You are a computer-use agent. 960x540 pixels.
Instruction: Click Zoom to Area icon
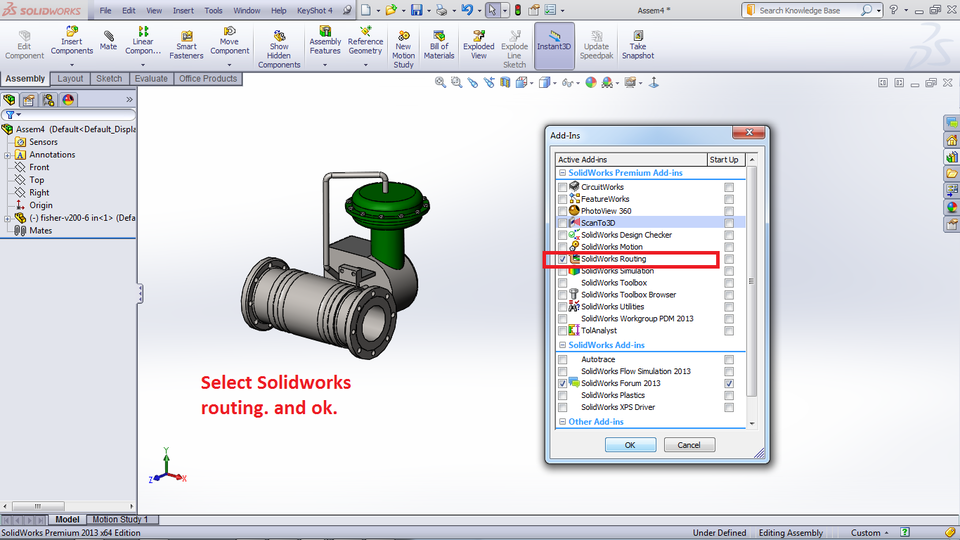tap(457, 83)
